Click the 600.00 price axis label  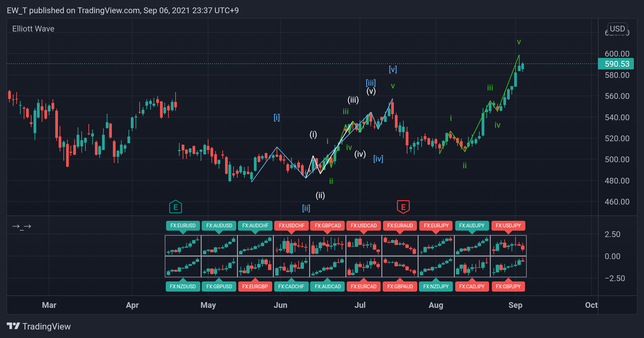[x=617, y=54]
